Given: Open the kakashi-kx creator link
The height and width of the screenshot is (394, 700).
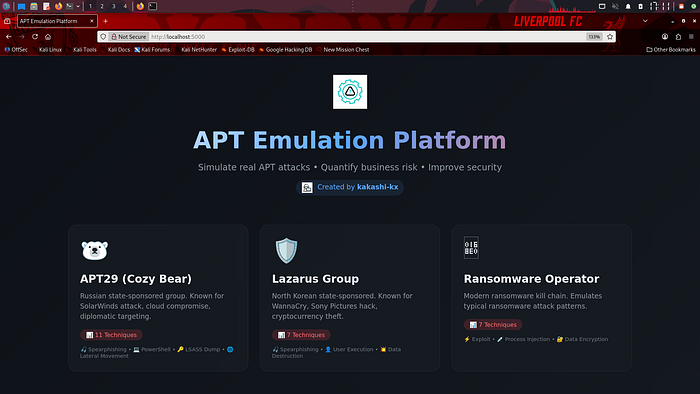Looking at the screenshot, I should [378, 187].
